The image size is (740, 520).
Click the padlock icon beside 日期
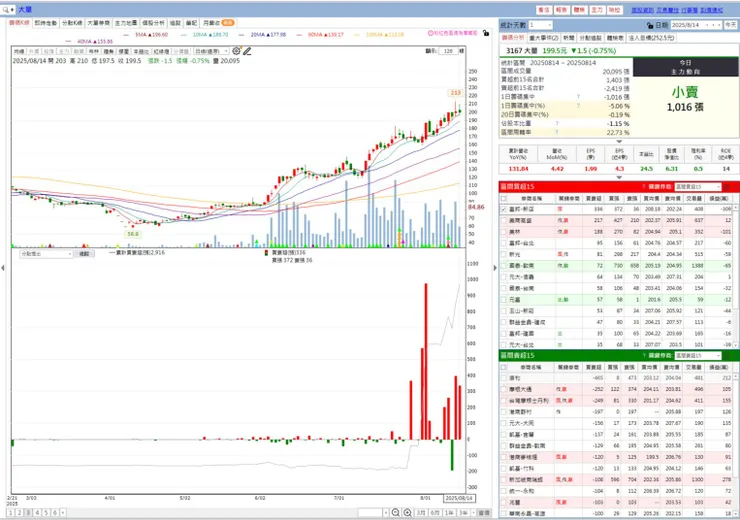[x=650, y=25]
